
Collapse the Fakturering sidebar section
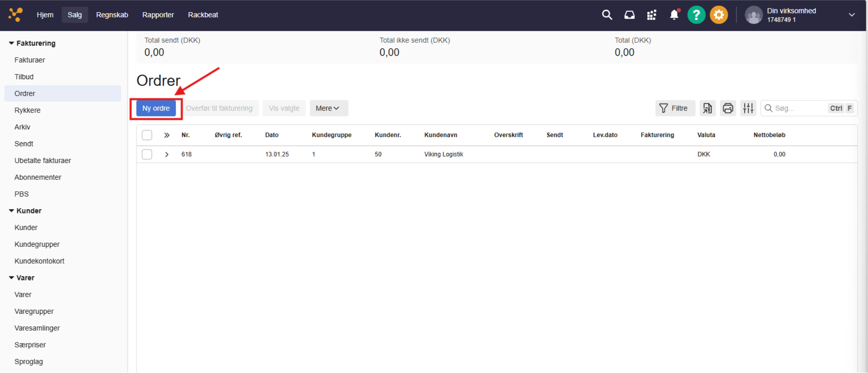pyautogui.click(x=12, y=43)
